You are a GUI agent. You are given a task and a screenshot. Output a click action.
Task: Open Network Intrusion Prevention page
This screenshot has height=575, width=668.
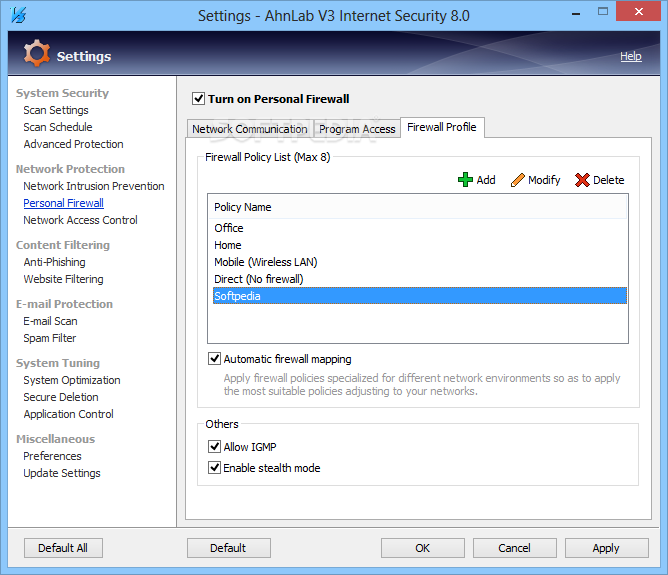coord(94,186)
